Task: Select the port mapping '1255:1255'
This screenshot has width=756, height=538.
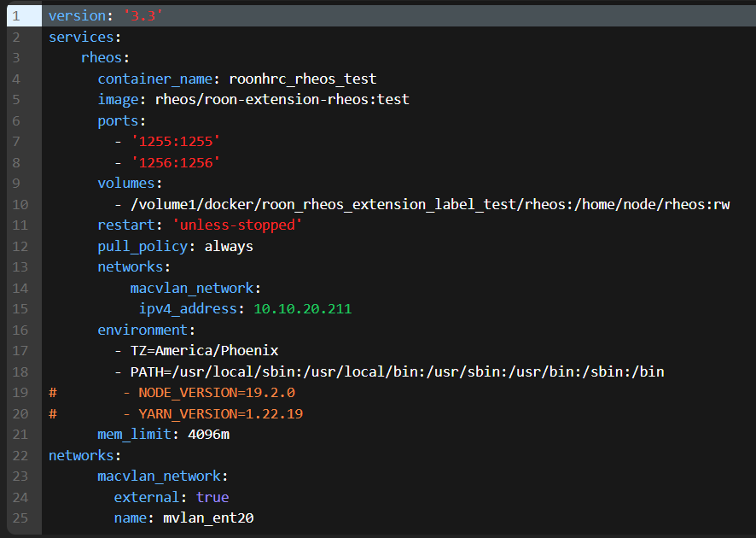Action: tap(176, 142)
